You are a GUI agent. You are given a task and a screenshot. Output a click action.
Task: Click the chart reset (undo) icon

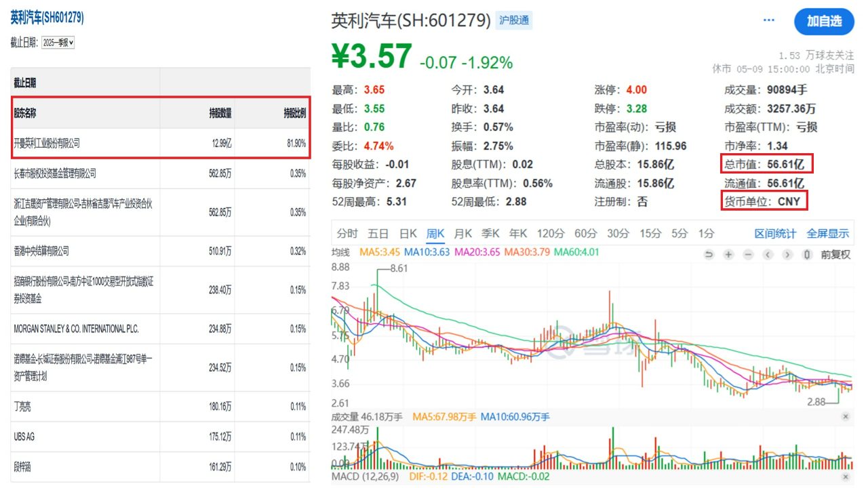click(x=709, y=255)
